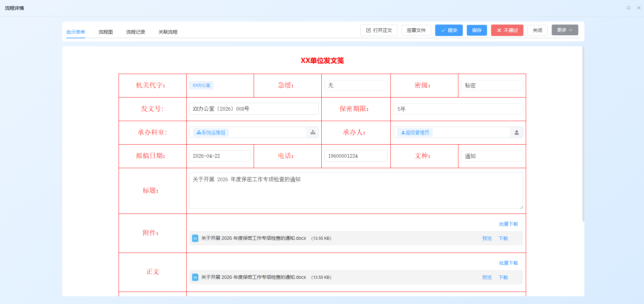Select the 超级管理员 user tag

[x=415, y=132]
